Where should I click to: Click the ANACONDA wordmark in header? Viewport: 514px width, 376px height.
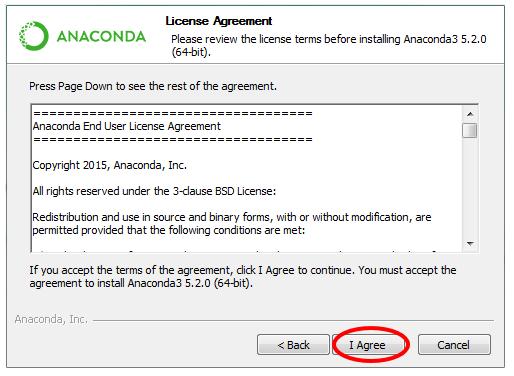pos(101,36)
